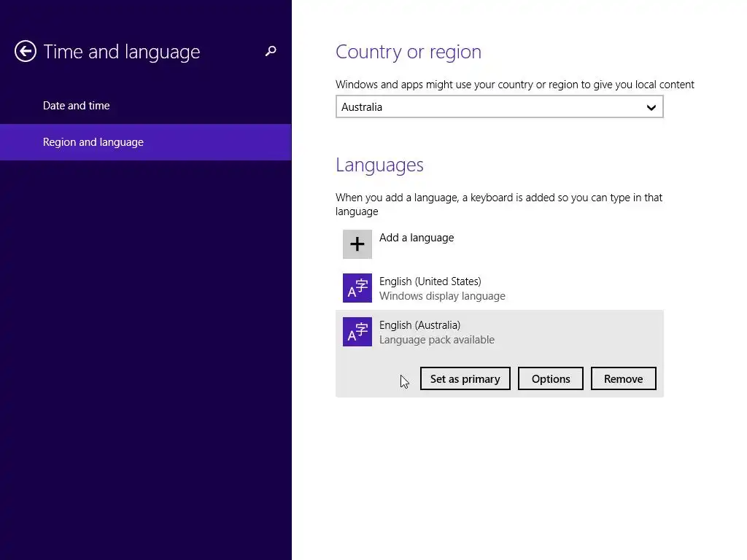Open search with the magnifier icon
The image size is (747, 560).
click(271, 51)
